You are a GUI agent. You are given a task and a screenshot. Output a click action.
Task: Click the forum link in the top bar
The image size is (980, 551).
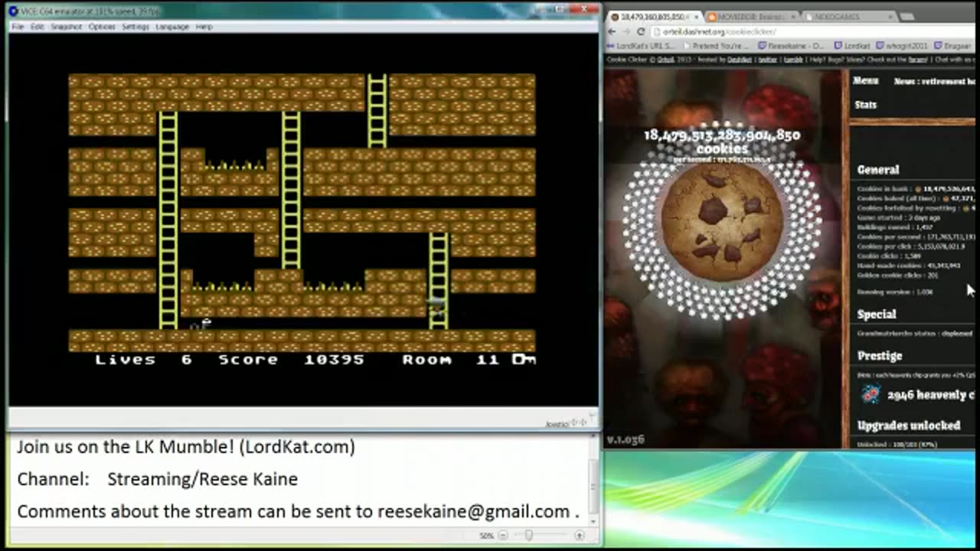tap(917, 60)
